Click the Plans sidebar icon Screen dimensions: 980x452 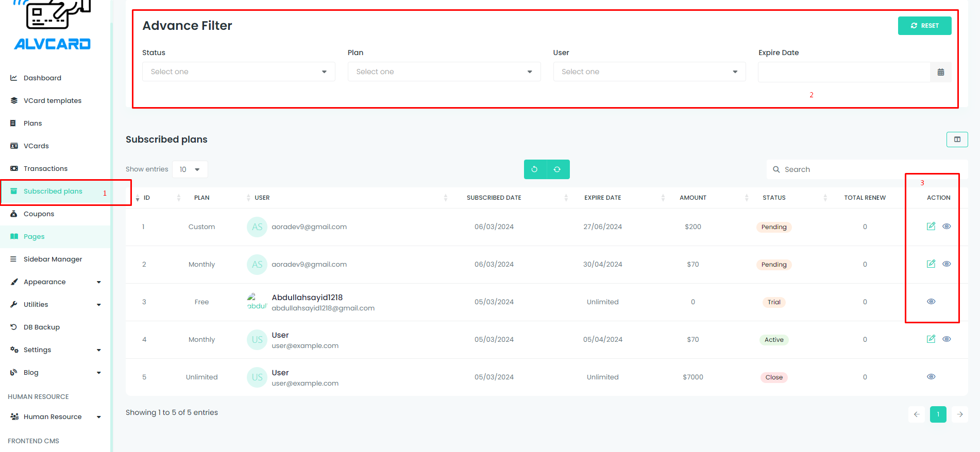(x=13, y=123)
